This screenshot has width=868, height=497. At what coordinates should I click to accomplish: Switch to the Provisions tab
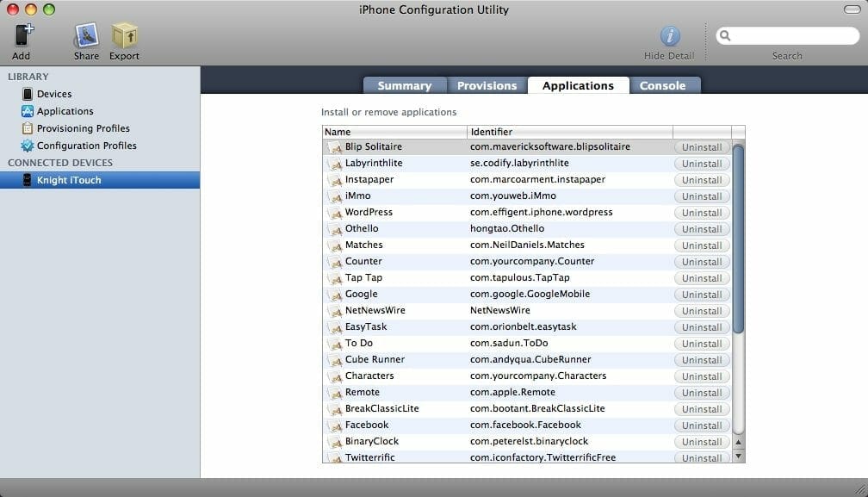coord(487,85)
